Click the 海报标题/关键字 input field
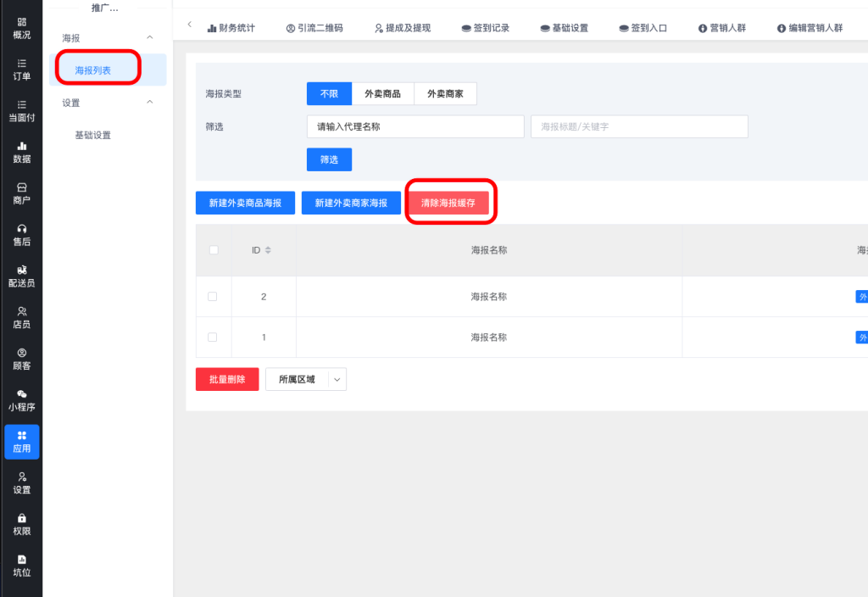Screen dimensions: 868x597 click(639, 126)
